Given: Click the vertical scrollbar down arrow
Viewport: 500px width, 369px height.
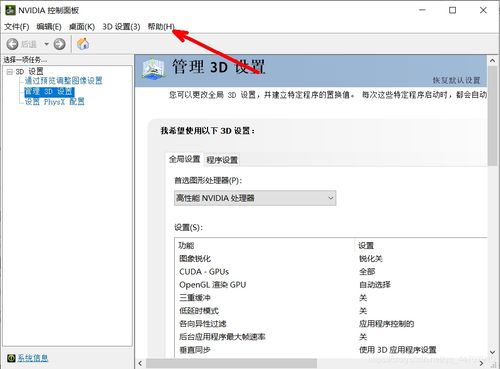Looking at the screenshot, I should [x=492, y=352].
